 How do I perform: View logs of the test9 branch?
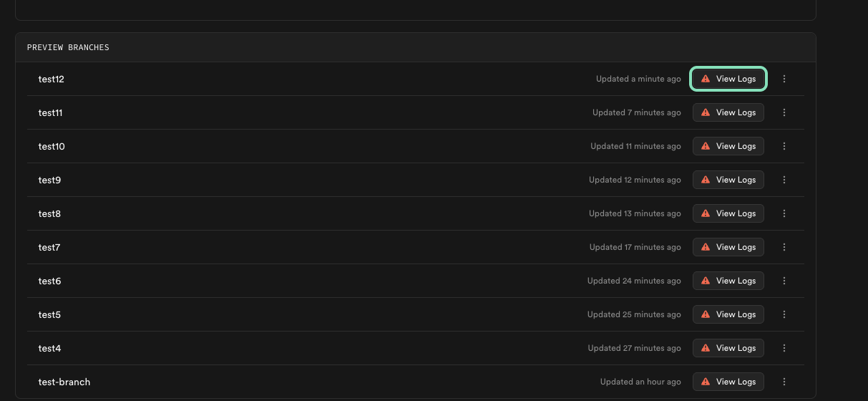(728, 180)
